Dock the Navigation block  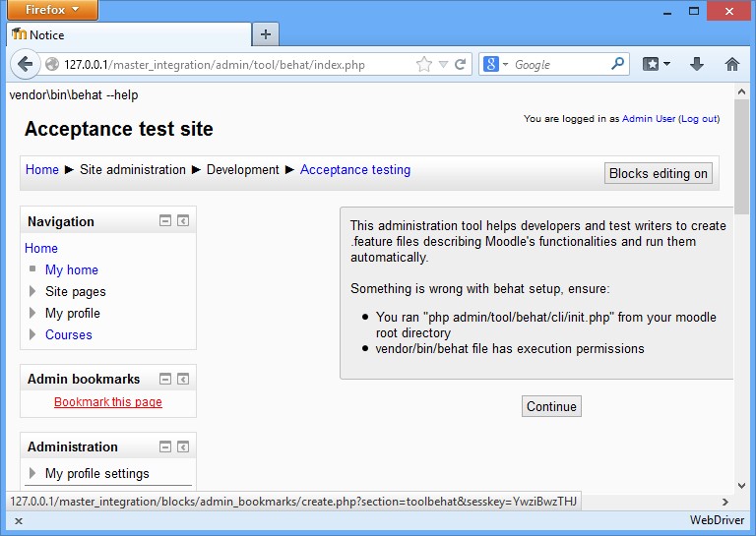pos(183,221)
